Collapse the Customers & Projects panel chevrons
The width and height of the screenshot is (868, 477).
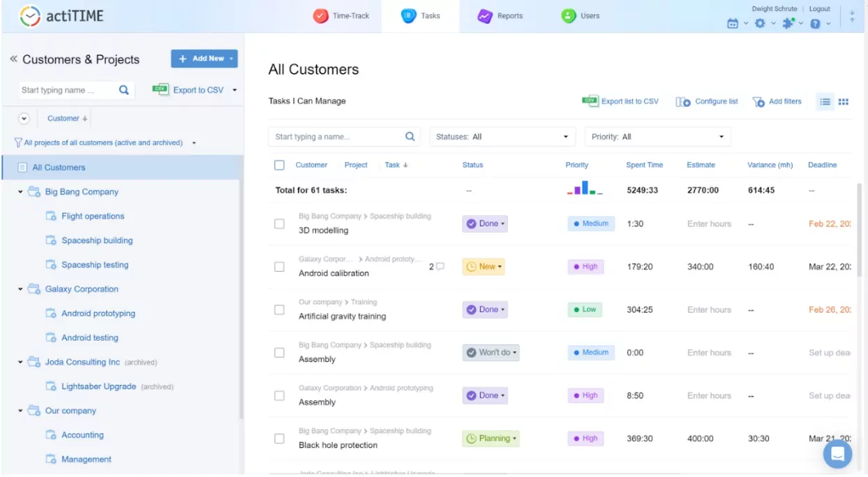tap(13, 59)
